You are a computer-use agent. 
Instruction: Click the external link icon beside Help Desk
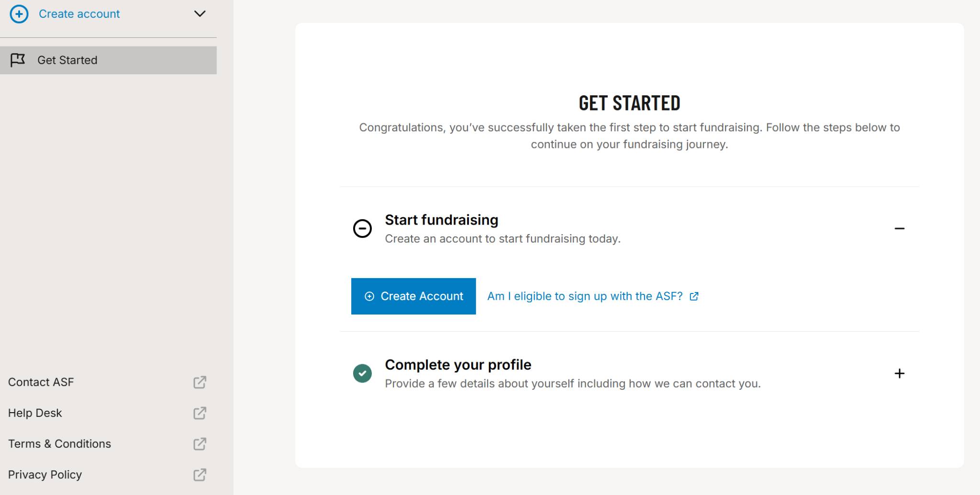[200, 413]
